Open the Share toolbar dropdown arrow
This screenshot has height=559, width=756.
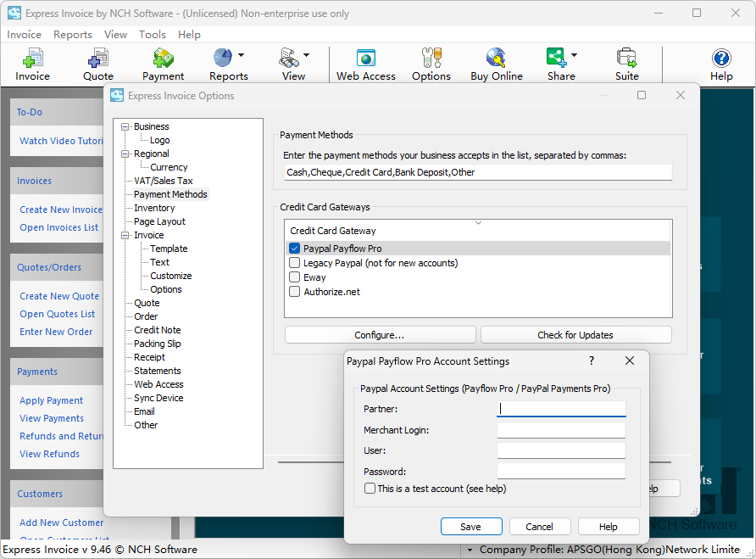[575, 55]
